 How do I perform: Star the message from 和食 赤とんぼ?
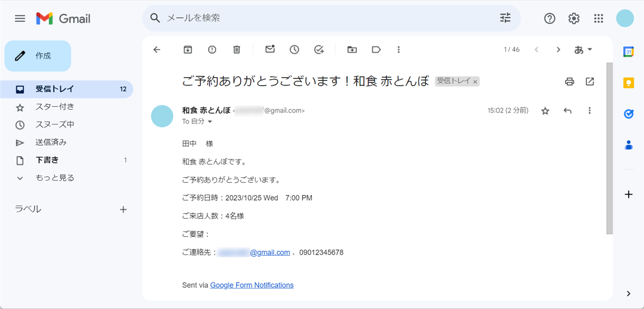tap(545, 111)
